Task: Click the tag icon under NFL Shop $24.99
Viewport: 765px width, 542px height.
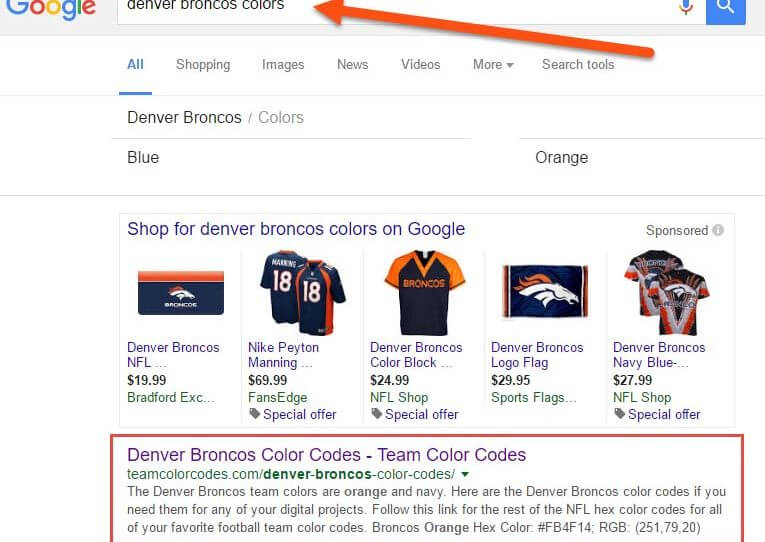Action: [376, 414]
